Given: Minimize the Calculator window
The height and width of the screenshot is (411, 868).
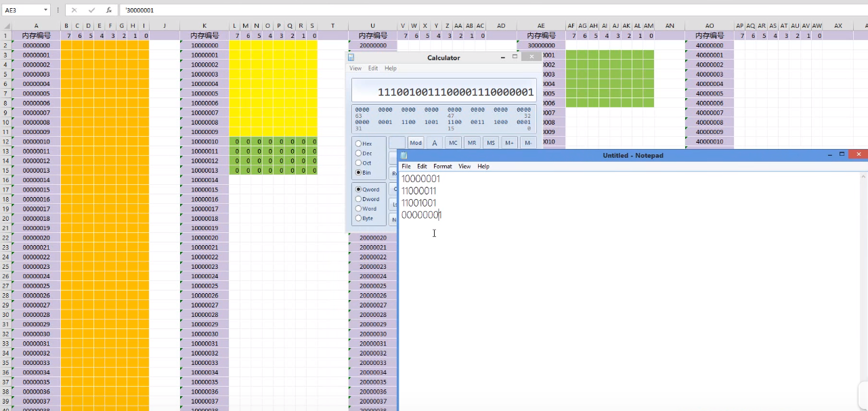Looking at the screenshot, I should (503, 58).
